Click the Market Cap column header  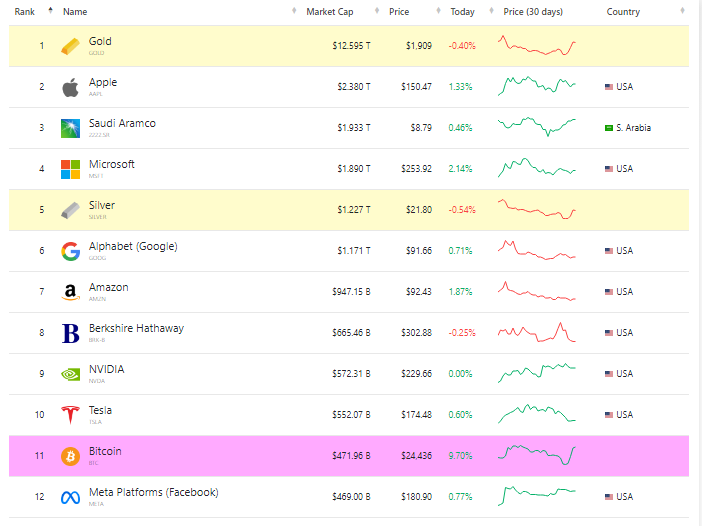point(330,12)
